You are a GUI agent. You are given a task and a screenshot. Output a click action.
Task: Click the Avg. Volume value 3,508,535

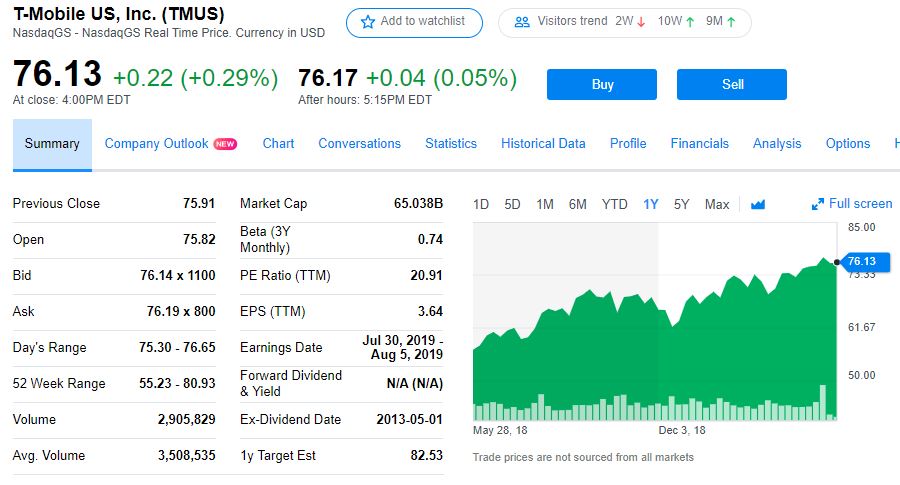(x=187, y=456)
